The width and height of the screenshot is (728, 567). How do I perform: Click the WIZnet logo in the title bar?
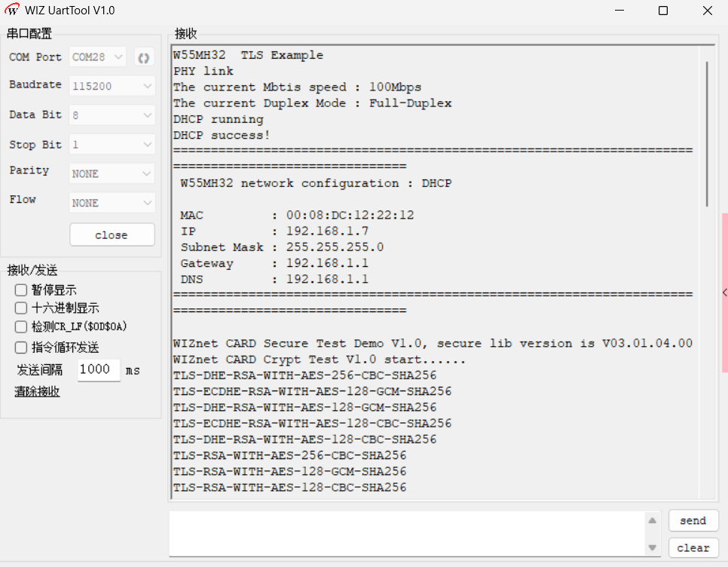coord(11,10)
